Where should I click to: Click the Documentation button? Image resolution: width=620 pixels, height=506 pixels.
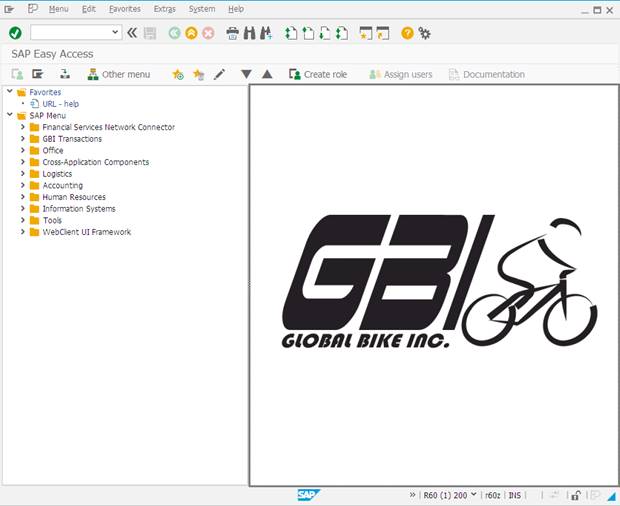coord(487,74)
